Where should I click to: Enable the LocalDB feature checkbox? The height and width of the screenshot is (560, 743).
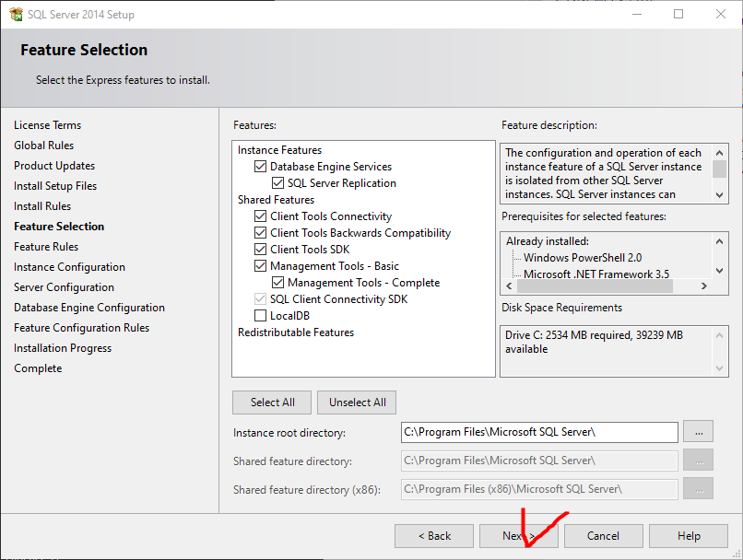pos(260,316)
